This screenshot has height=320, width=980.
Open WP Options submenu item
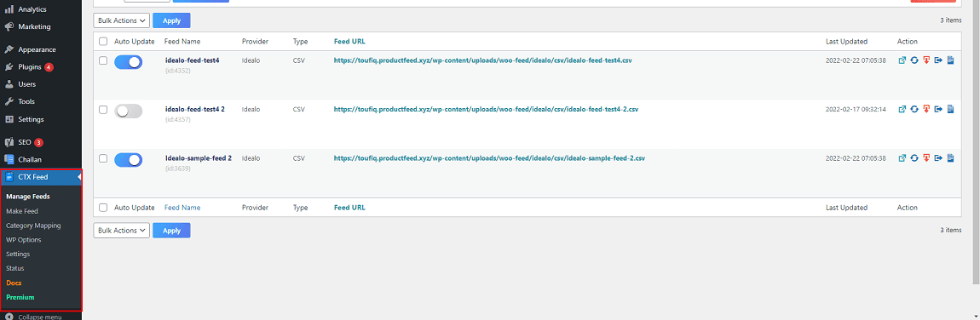pyautogui.click(x=24, y=239)
